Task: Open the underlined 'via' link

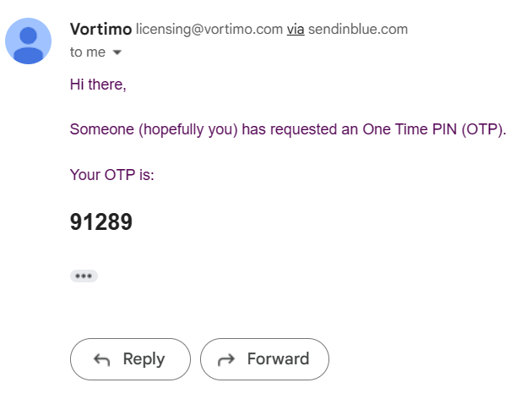Action: pyautogui.click(x=296, y=30)
